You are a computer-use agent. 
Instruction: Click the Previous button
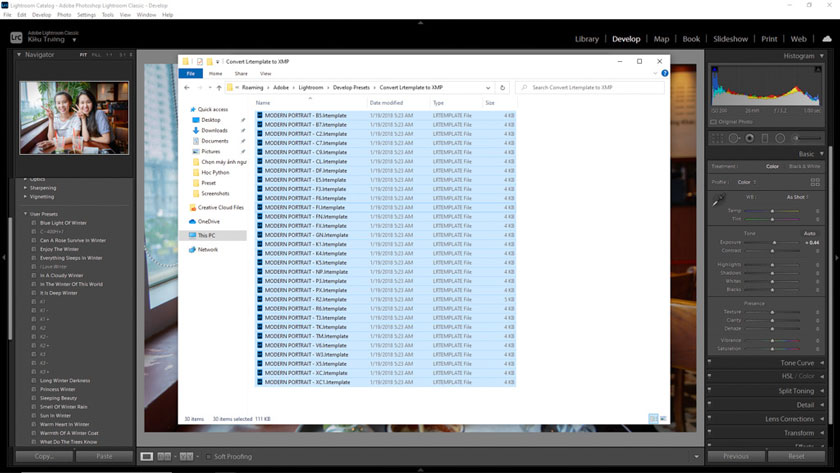pyautogui.click(x=736, y=456)
